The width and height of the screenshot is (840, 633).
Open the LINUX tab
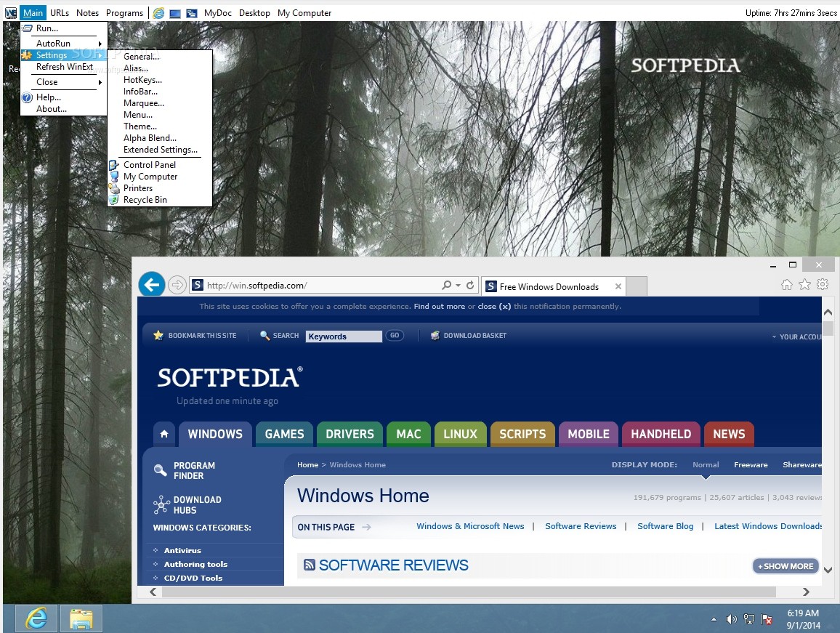(x=460, y=434)
